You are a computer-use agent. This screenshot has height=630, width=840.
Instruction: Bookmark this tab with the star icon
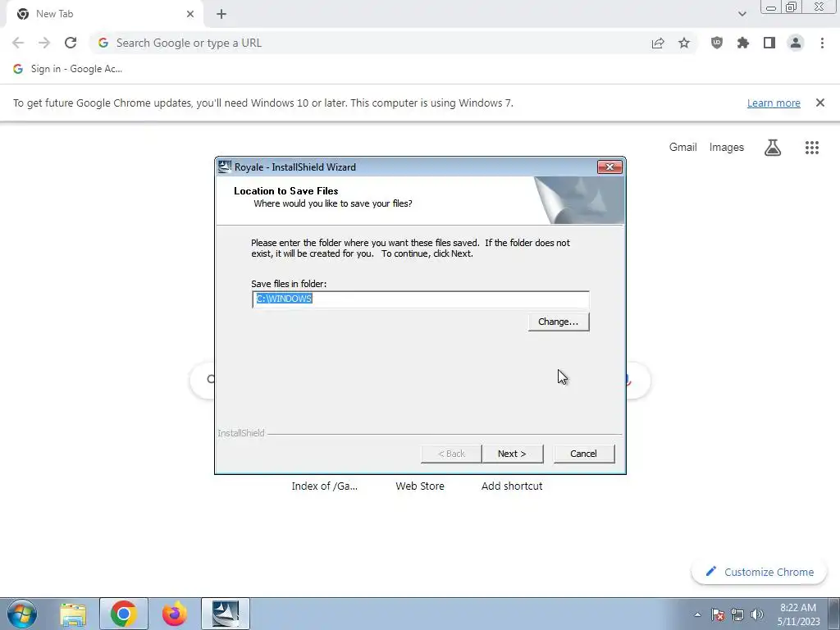click(684, 43)
